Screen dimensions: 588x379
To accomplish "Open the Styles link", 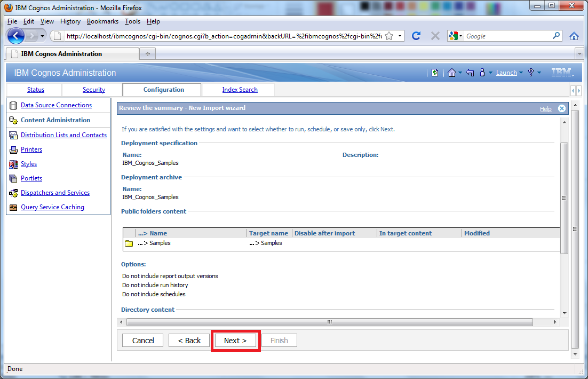I will coord(29,164).
